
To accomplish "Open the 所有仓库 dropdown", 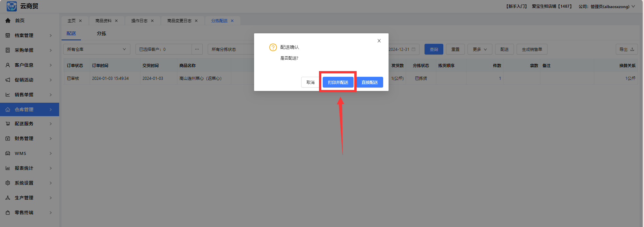I will click(x=96, y=49).
